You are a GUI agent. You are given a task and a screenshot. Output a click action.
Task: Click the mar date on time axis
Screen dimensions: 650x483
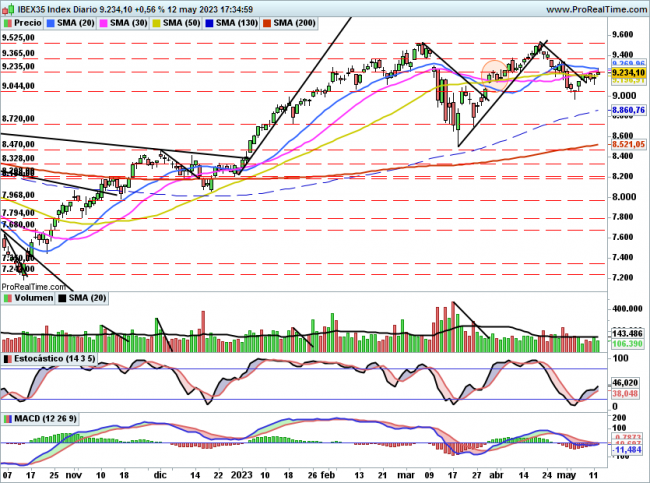coord(406,475)
